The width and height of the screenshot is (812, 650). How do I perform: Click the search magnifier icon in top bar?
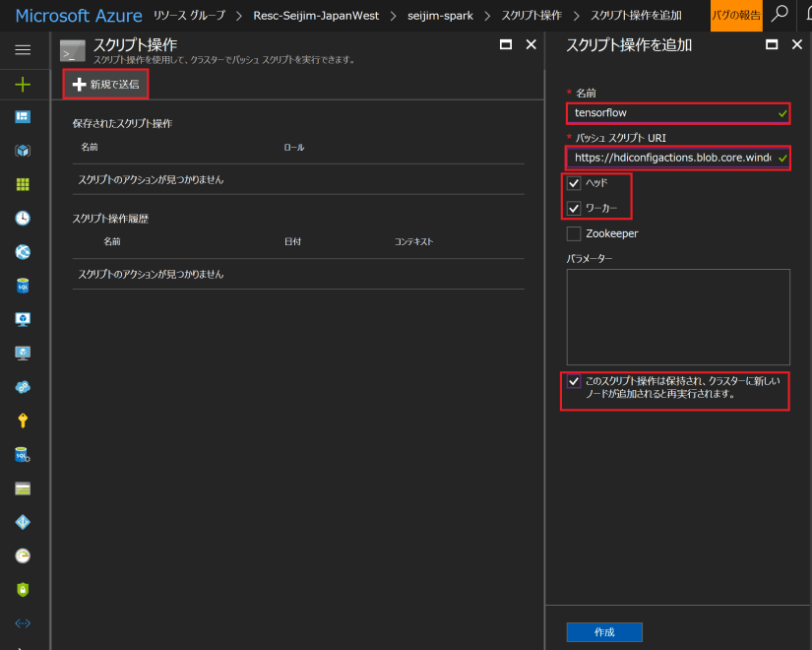tap(779, 15)
